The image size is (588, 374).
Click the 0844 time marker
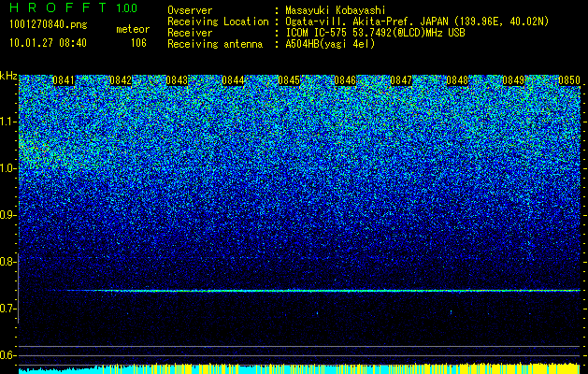pyautogui.click(x=233, y=80)
